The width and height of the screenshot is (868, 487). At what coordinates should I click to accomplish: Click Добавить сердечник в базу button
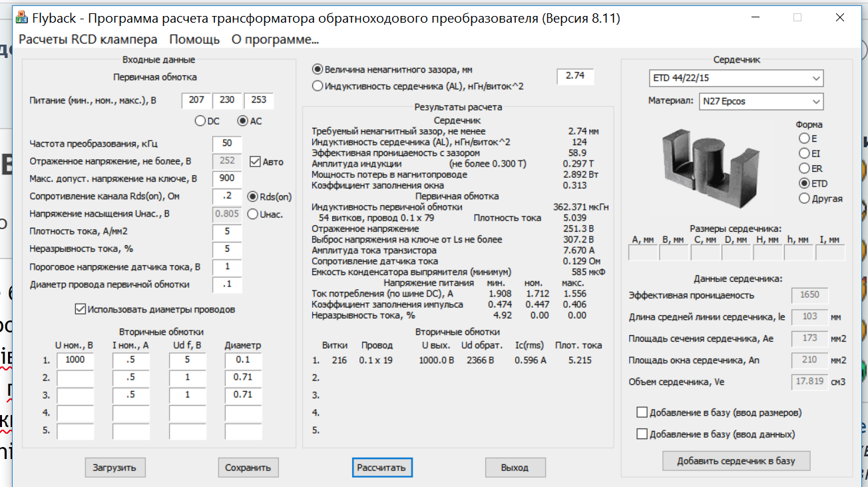[x=736, y=461]
